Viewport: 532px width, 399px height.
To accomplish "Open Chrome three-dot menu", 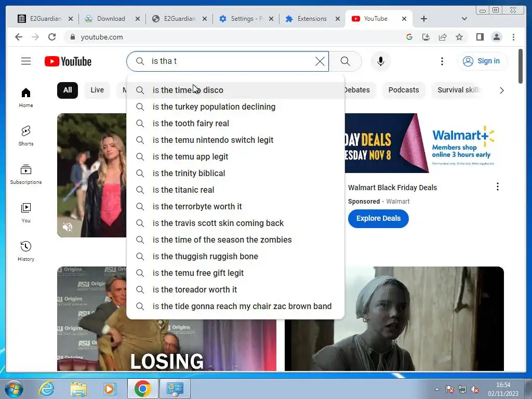I will click(513, 37).
